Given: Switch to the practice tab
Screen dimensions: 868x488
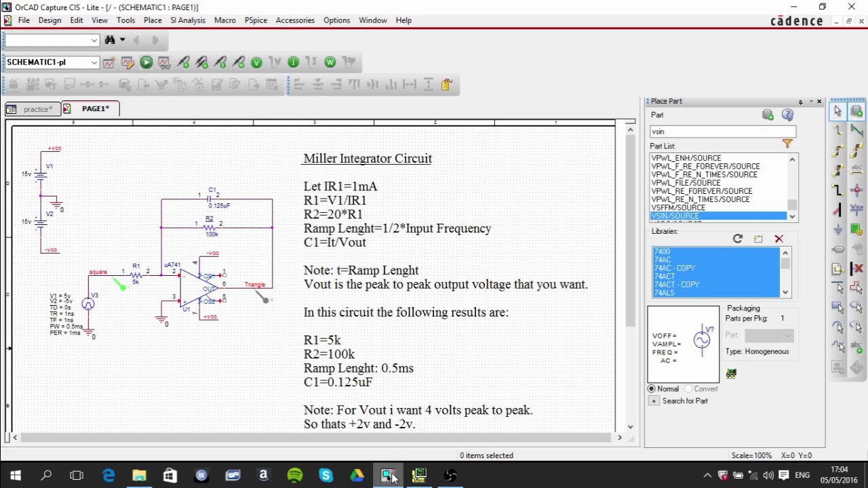Looking at the screenshot, I should tap(32, 109).
